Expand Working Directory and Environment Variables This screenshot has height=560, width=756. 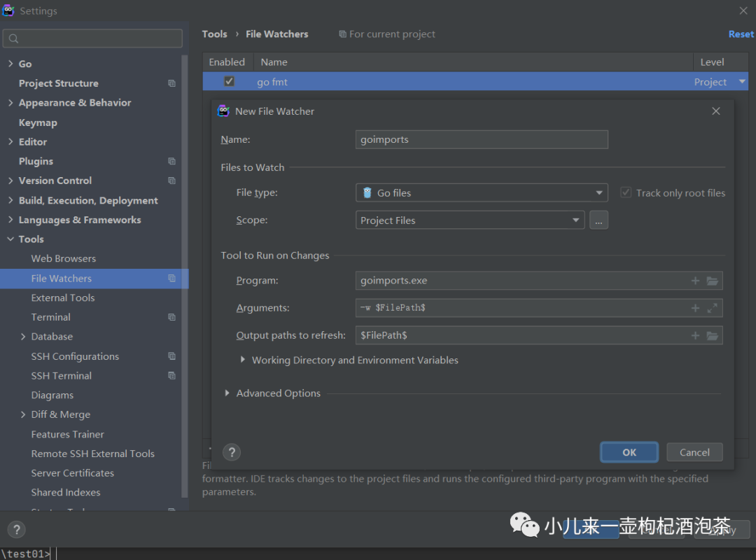[242, 360]
